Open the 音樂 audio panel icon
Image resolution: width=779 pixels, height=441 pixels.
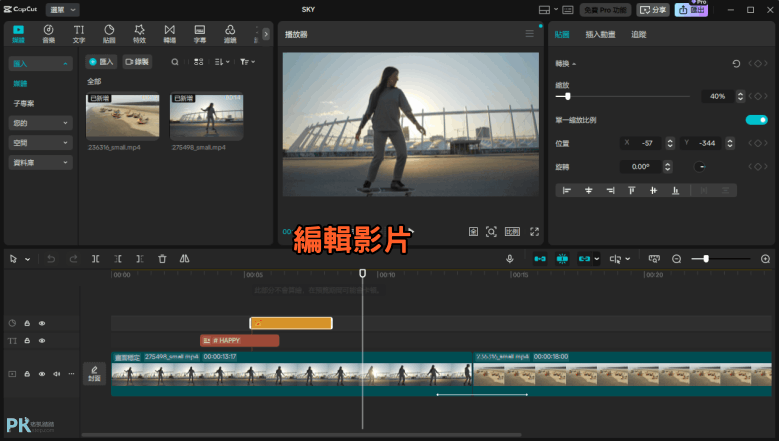pos(49,34)
